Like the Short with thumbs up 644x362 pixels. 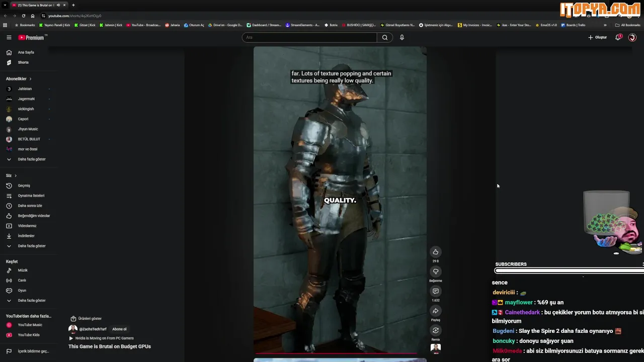point(436,252)
